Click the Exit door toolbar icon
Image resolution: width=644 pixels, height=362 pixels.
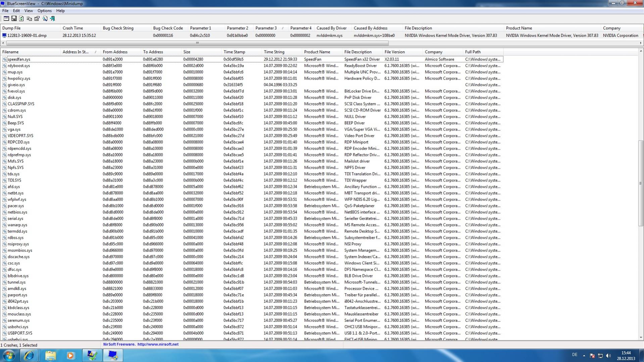click(x=53, y=18)
